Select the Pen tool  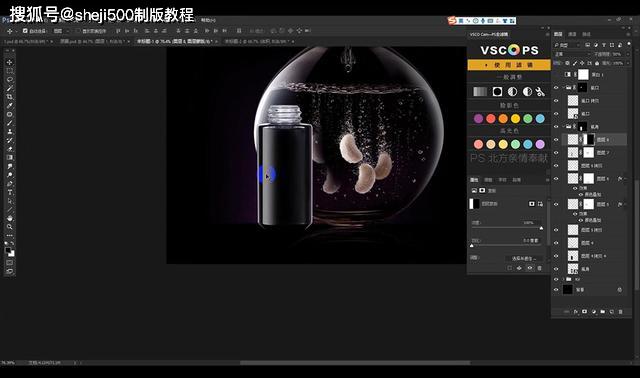9,184
